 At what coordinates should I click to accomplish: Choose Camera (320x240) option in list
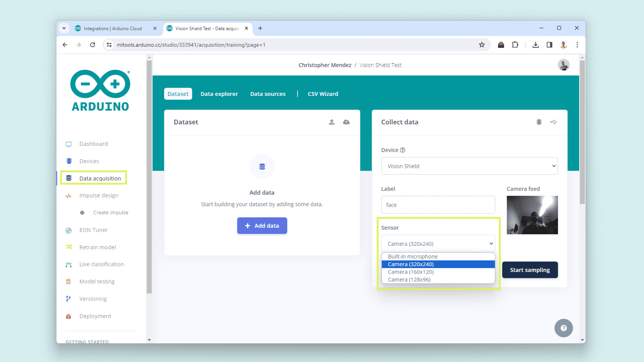pyautogui.click(x=438, y=264)
